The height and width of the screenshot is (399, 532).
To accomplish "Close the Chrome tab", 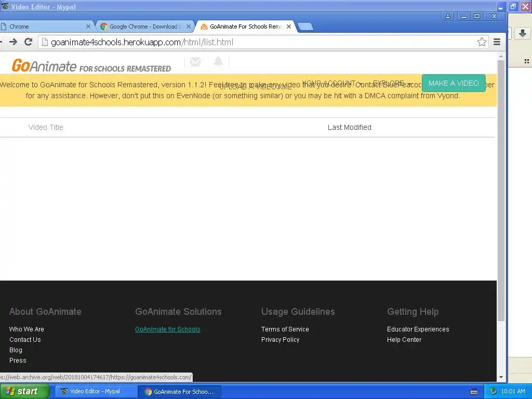I will pos(88,26).
